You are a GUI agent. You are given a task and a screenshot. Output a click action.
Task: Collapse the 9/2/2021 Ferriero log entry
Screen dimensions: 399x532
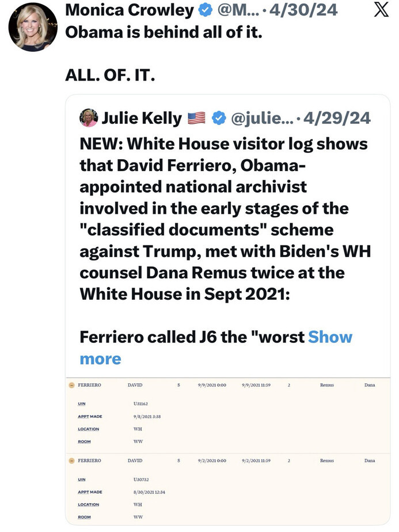[x=72, y=461]
